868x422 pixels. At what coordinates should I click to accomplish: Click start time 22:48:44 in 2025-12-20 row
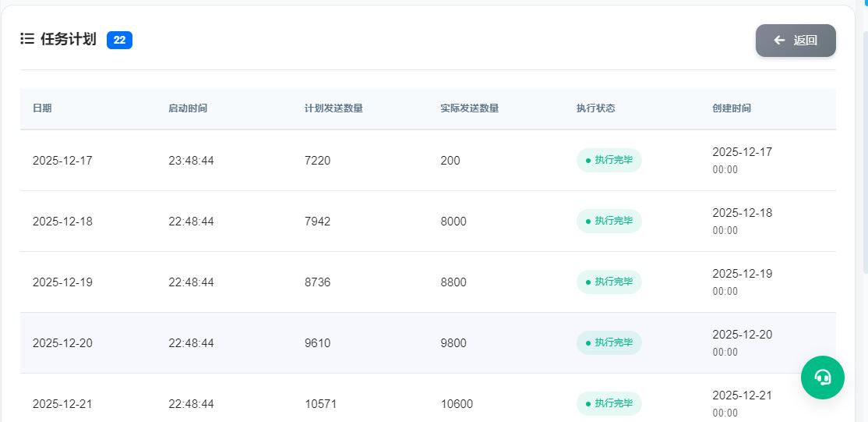[x=191, y=343]
